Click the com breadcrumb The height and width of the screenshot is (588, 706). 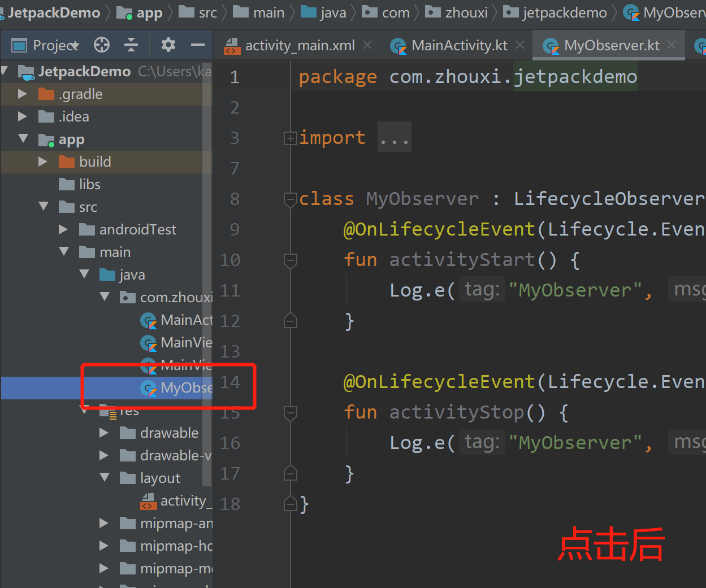[x=386, y=12]
